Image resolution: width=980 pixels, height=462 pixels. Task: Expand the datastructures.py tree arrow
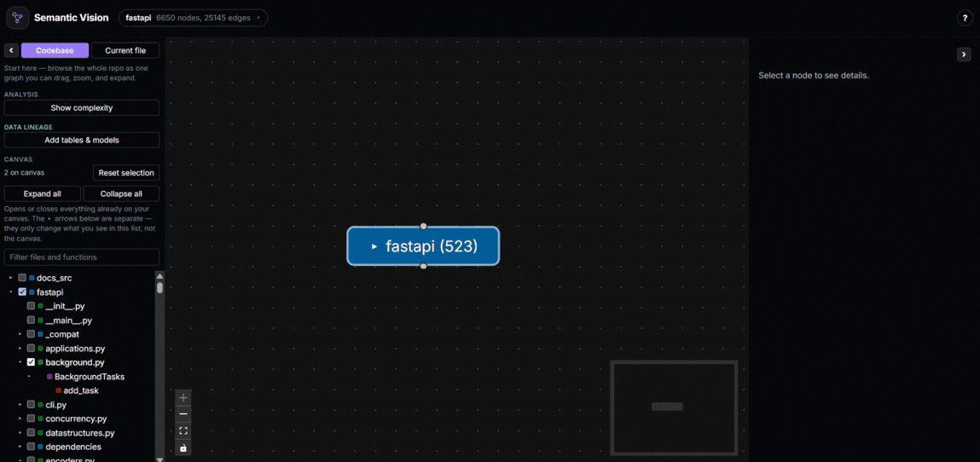(20, 433)
